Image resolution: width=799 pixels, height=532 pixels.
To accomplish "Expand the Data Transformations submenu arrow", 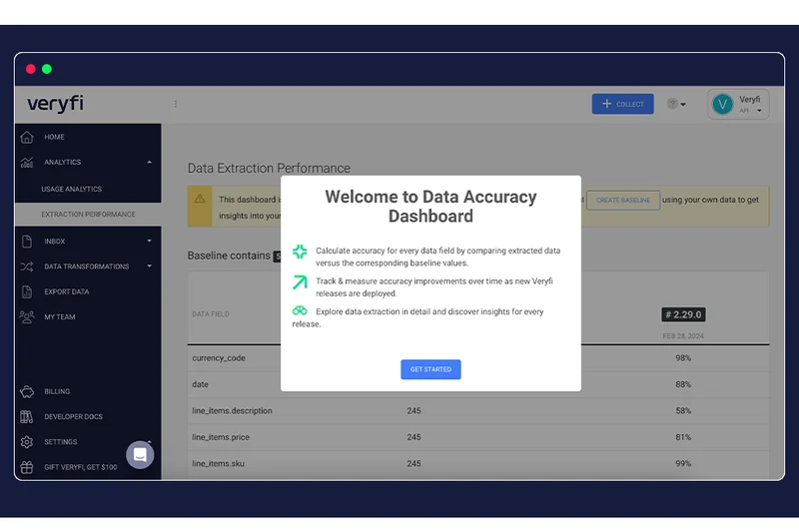I will pos(149,266).
